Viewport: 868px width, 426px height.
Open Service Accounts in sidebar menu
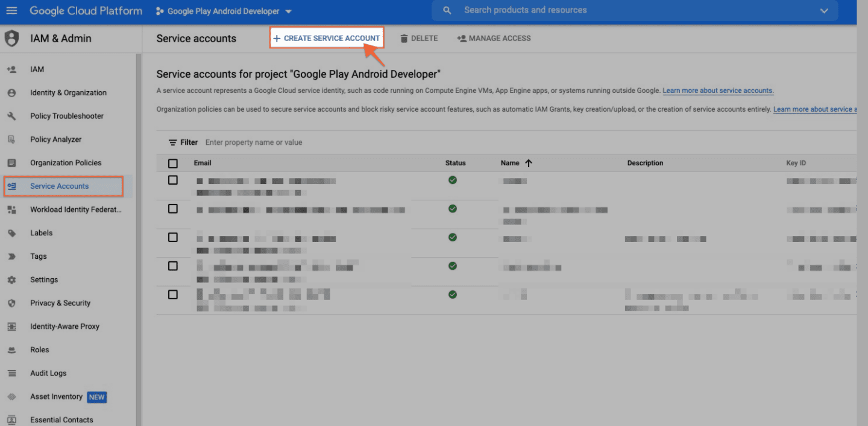pyautogui.click(x=60, y=186)
